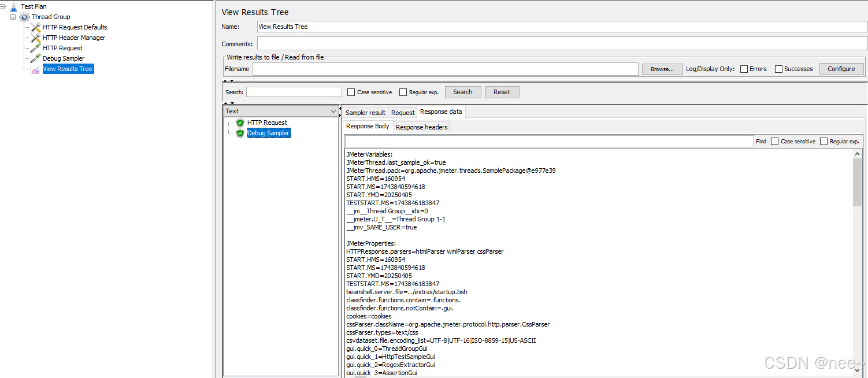The image size is (868, 378).
Task: Open the Configure button options
Action: point(841,69)
